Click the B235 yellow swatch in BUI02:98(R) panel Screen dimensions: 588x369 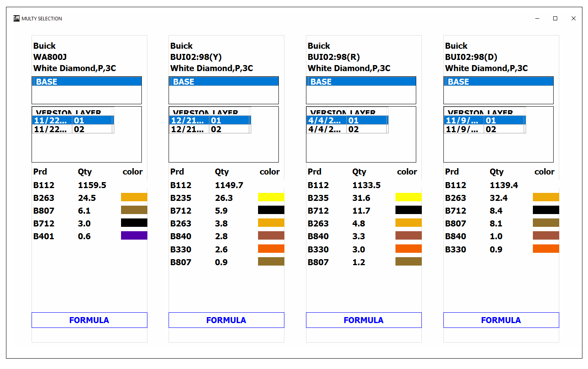[409, 197]
